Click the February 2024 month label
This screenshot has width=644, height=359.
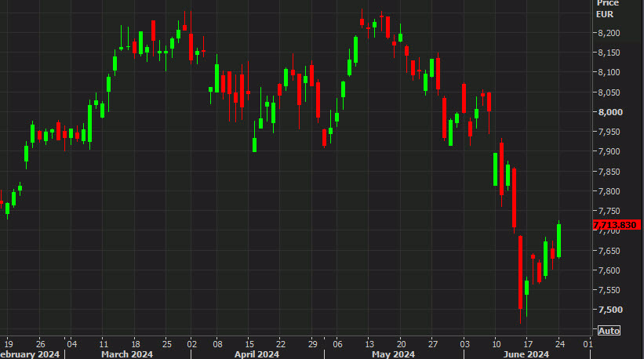point(30,354)
